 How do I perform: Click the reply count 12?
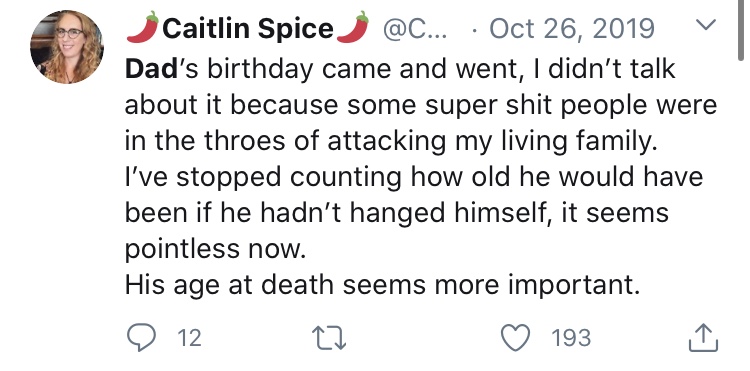coord(189,338)
